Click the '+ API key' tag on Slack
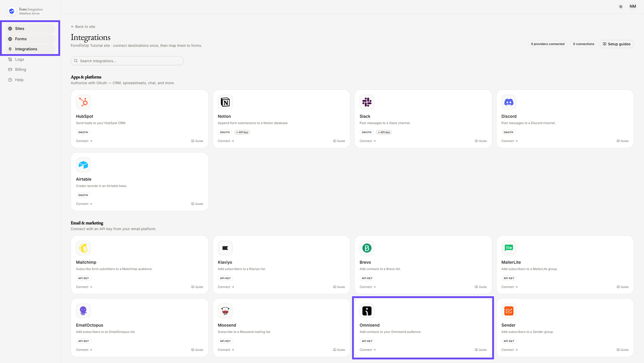This screenshot has width=644, height=363. pos(384,132)
